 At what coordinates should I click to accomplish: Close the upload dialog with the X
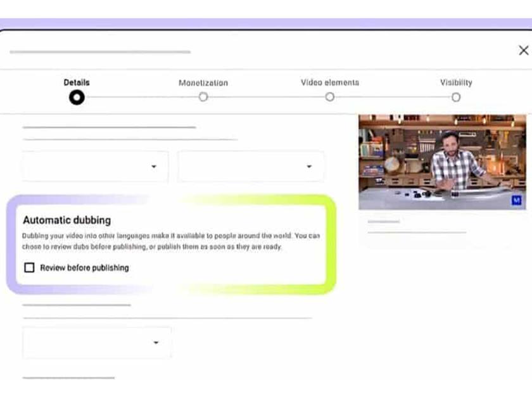pos(524,51)
